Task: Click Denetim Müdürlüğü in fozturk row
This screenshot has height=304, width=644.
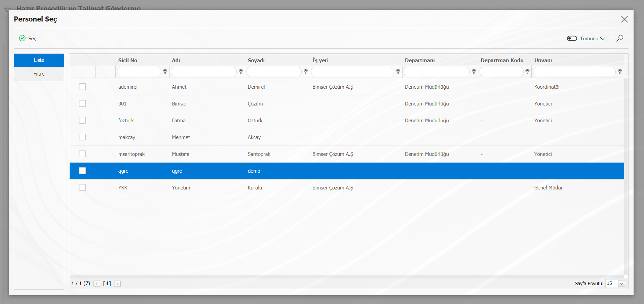Action: 427,121
